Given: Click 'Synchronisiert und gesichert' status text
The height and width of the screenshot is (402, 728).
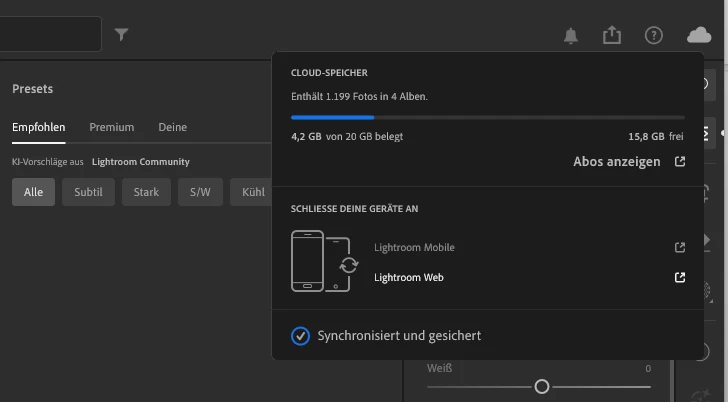Looking at the screenshot, I should coord(399,336).
